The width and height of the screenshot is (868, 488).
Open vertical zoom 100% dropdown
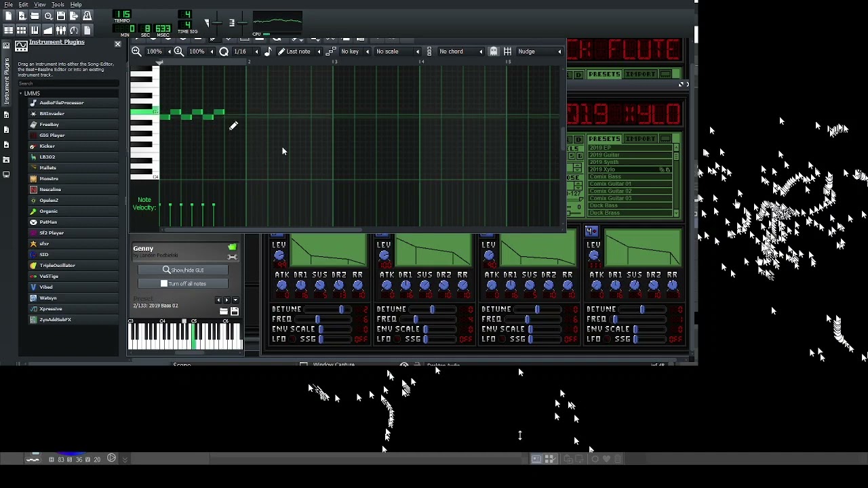coord(201,52)
